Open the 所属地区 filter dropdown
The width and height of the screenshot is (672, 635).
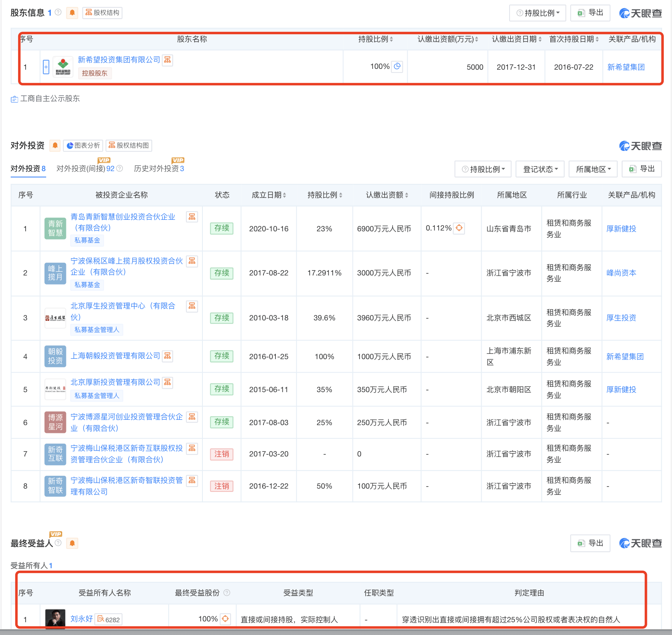click(x=593, y=169)
